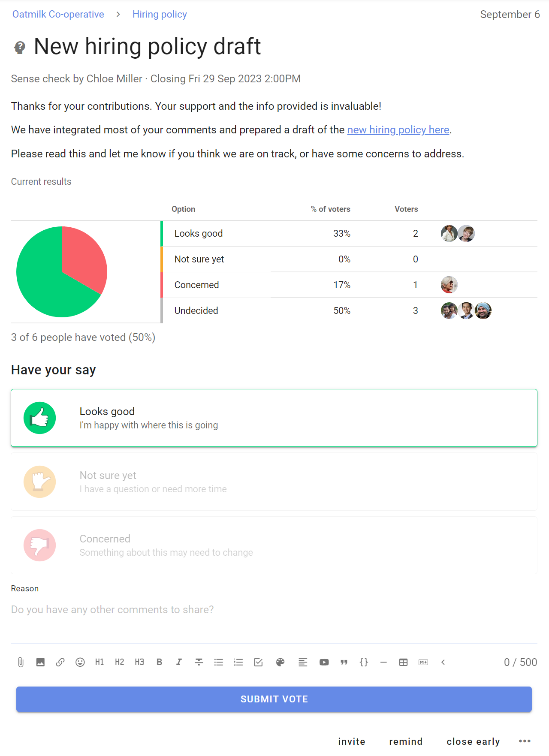Insert an image into the reason field
549x756 pixels.
coord(40,662)
